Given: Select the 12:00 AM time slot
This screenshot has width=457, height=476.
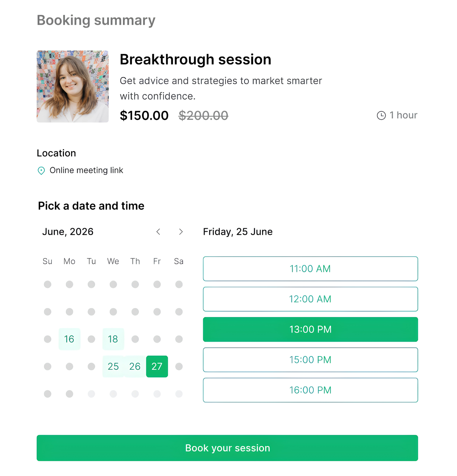Looking at the screenshot, I should (x=311, y=299).
